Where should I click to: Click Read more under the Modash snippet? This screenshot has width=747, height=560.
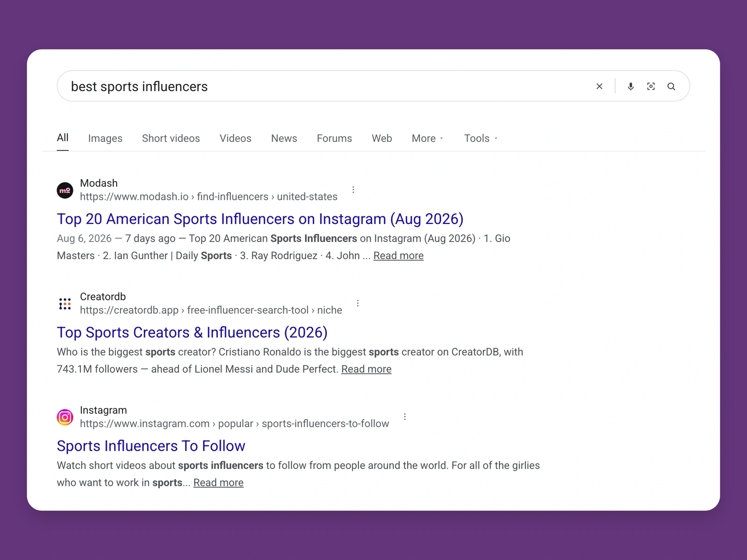398,256
